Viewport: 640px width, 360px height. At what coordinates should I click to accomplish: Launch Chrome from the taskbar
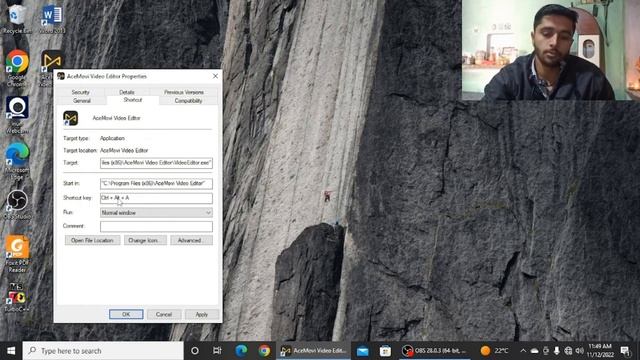pos(264,351)
